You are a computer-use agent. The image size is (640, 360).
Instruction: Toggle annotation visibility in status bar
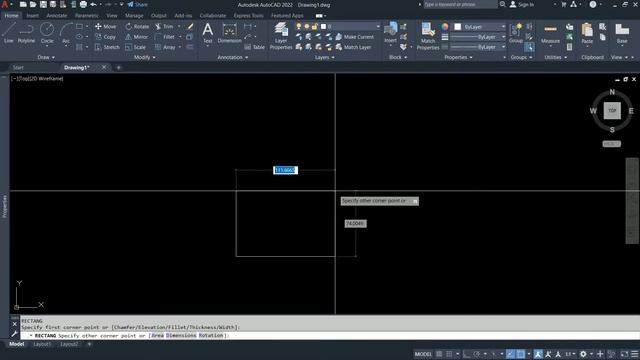point(538,354)
